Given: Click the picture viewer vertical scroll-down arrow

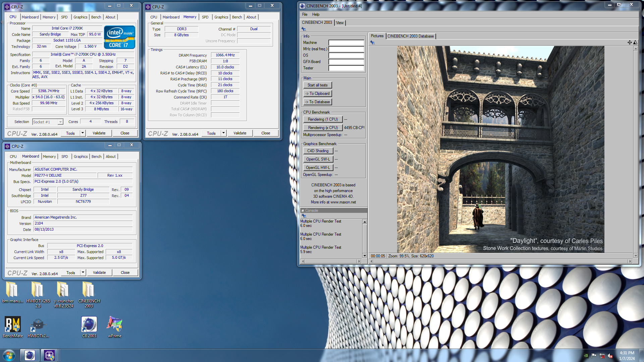Looking at the screenshot, I should tap(635, 255).
